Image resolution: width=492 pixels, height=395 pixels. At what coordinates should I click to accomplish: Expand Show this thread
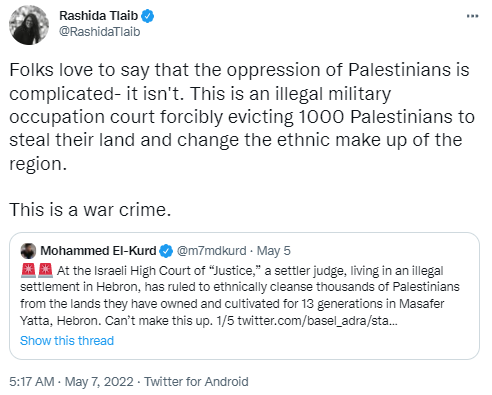67,341
